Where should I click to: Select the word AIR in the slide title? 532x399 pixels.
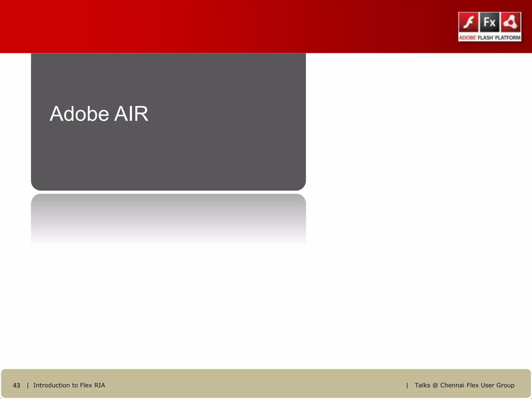pos(131,114)
